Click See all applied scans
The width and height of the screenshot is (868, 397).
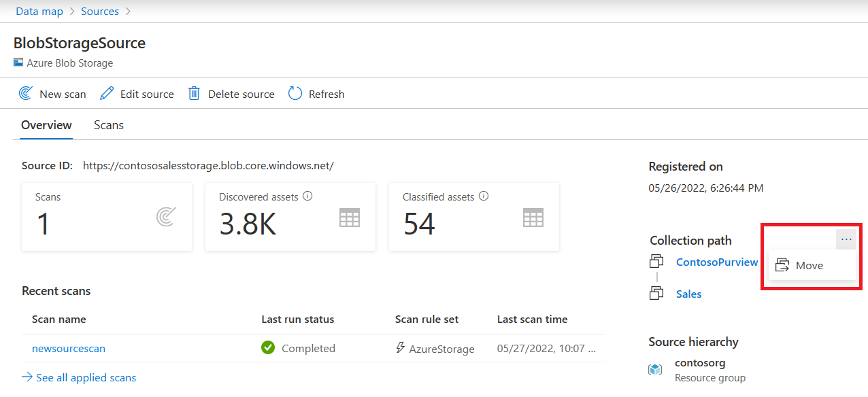[78, 377]
